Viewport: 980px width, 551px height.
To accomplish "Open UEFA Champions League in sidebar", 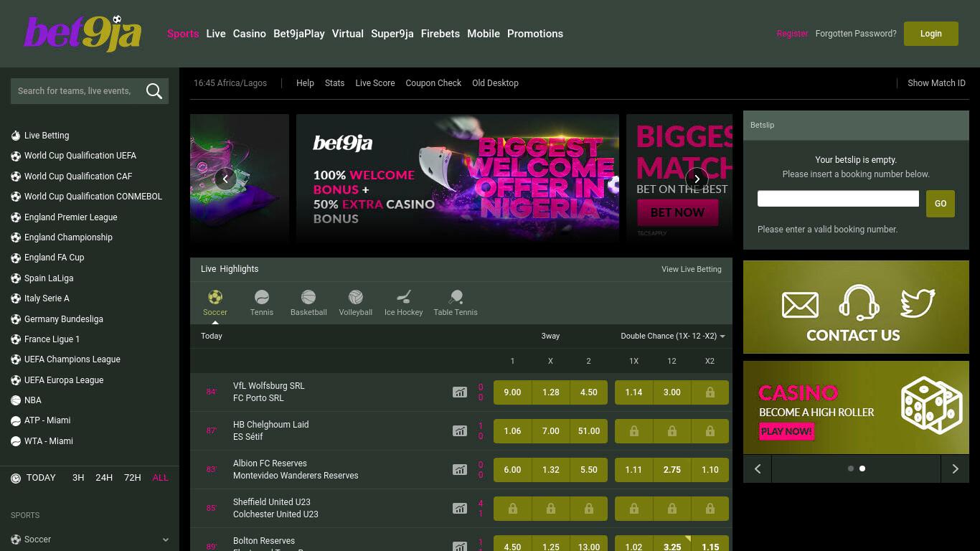I will (72, 359).
